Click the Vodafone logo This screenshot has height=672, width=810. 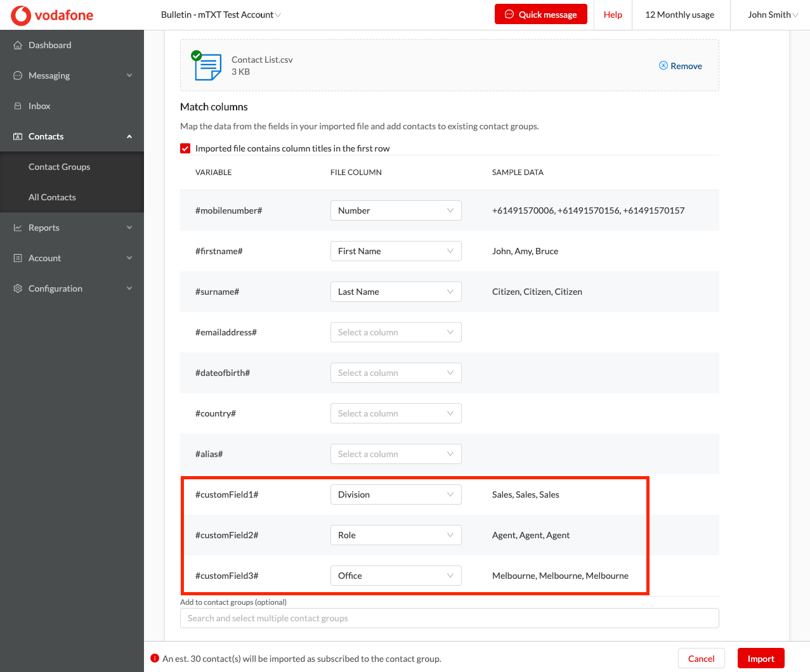pos(51,15)
